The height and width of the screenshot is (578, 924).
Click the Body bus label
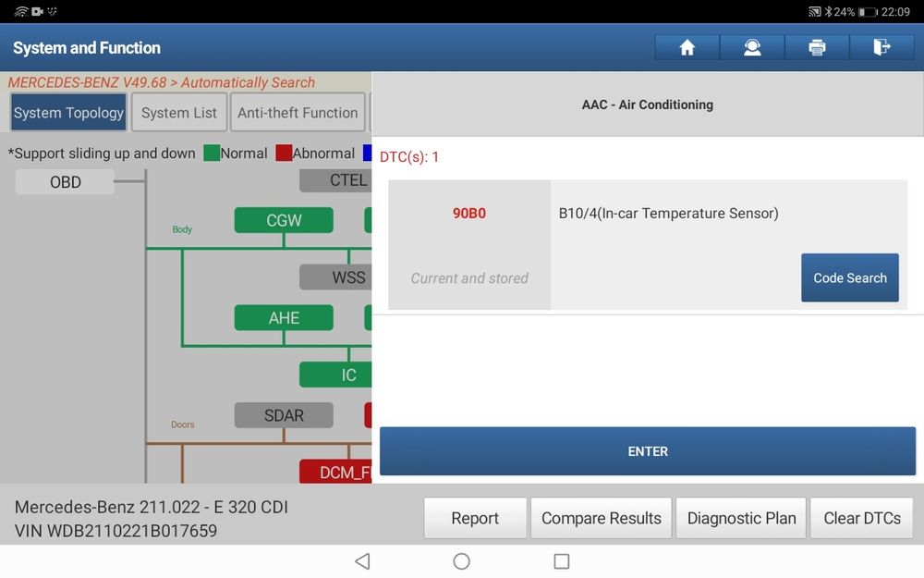182,229
